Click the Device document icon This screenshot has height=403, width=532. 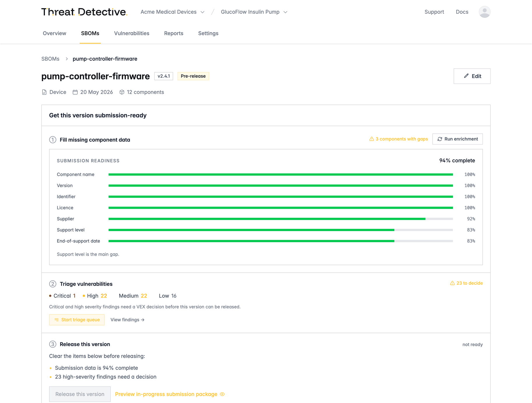[44, 92]
